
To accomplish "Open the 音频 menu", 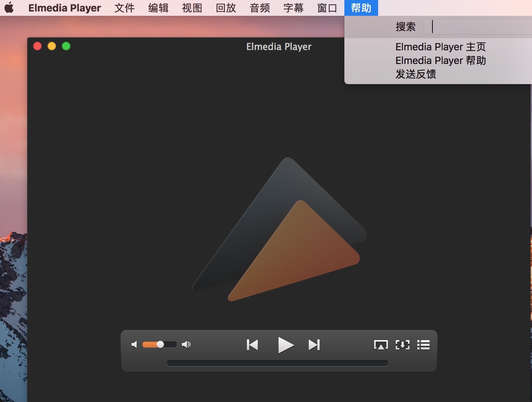I will (260, 8).
